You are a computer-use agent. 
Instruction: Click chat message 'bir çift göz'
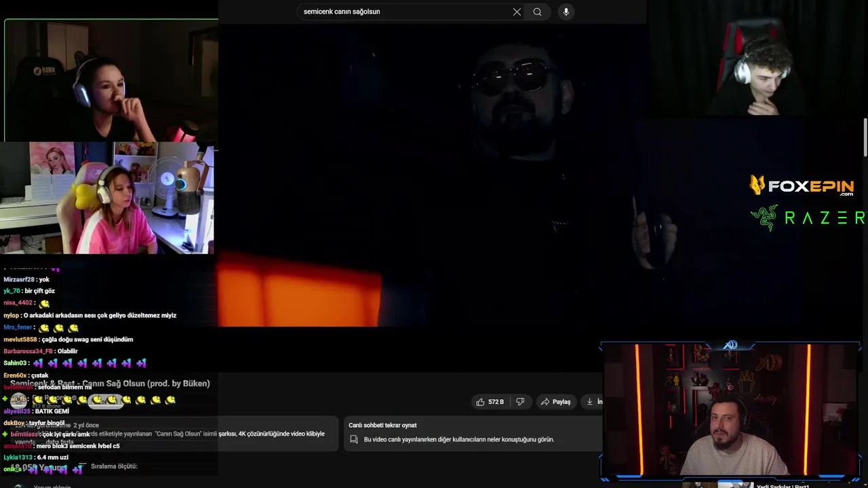point(40,291)
